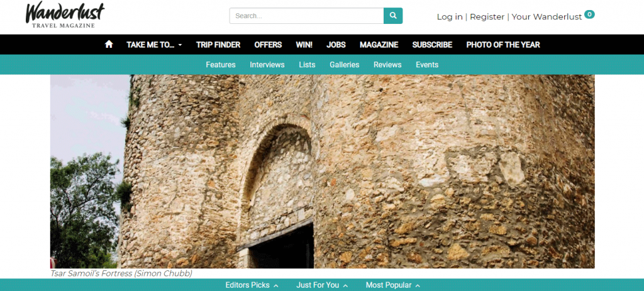Screen dimensions: 644x291
Task: Select the Galleries tab
Action: tap(344, 65)
